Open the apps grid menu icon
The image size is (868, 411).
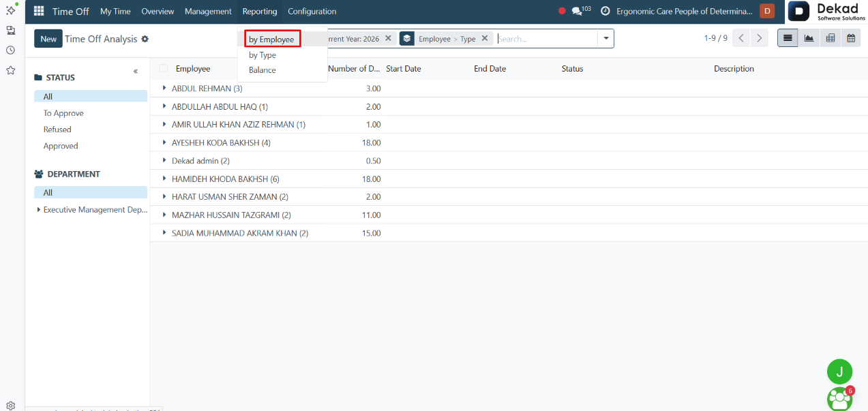click(x=39, y=12)
